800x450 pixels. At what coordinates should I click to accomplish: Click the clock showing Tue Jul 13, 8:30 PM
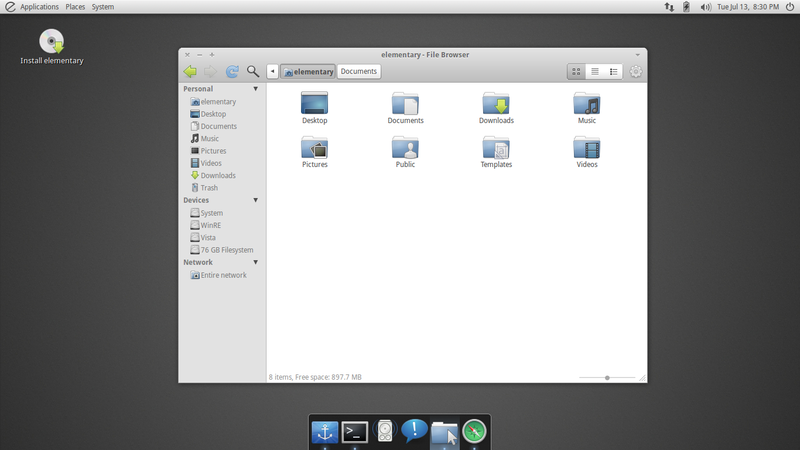(748, 7)
